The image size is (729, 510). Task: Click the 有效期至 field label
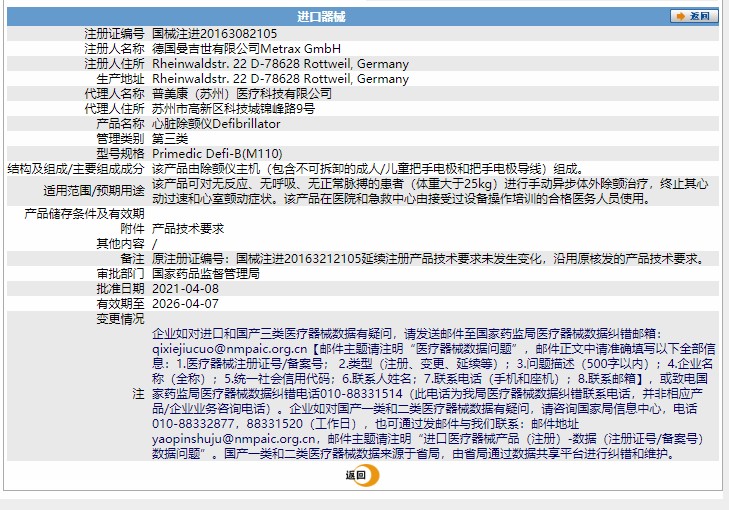tap(120, 304)
